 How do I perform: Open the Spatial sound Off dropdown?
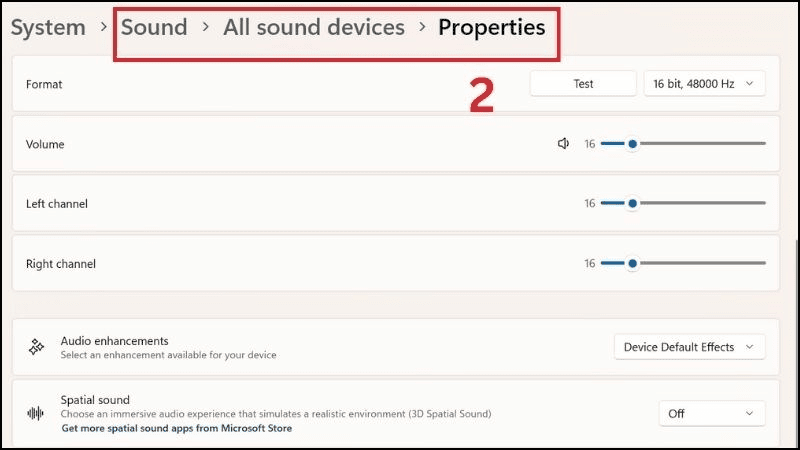[x=711, y=413]
